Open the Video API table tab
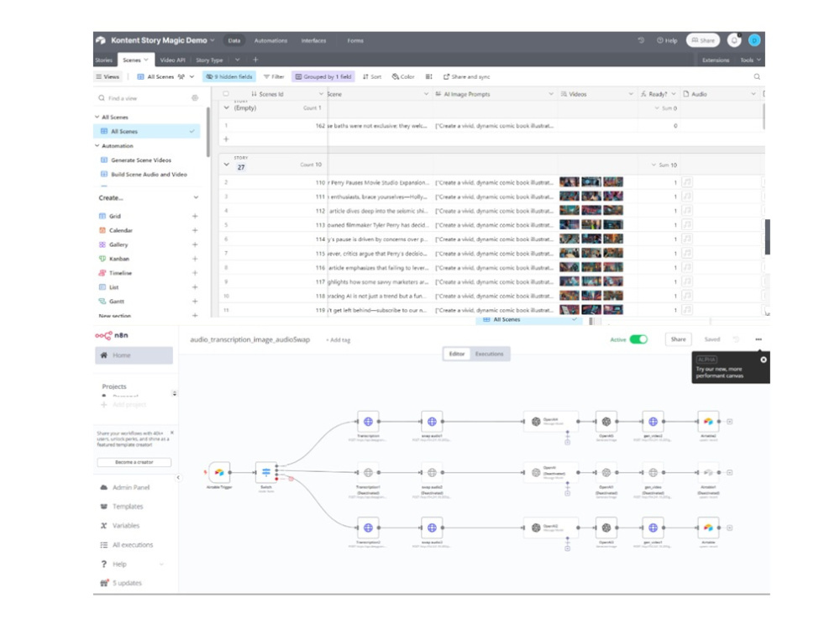The width and height of the screenshot is (840, 630). click(172, 60)
